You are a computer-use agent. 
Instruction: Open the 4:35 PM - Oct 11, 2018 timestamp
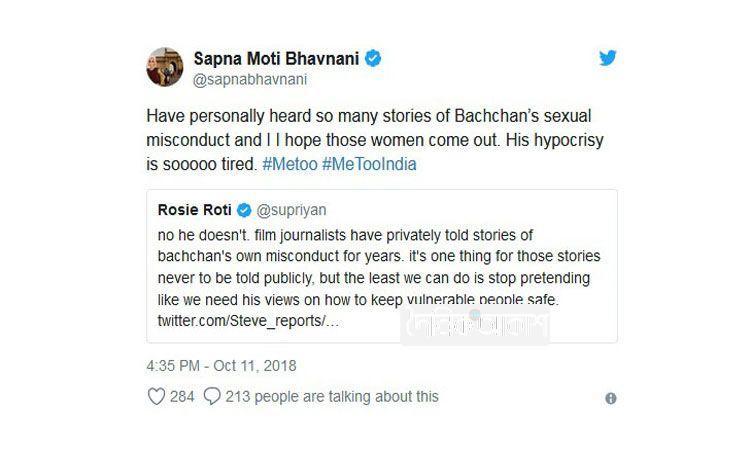[221, 366]
